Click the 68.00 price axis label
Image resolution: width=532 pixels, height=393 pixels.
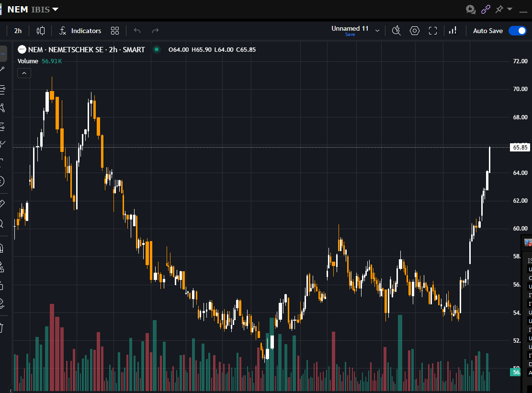click(520, 117)
